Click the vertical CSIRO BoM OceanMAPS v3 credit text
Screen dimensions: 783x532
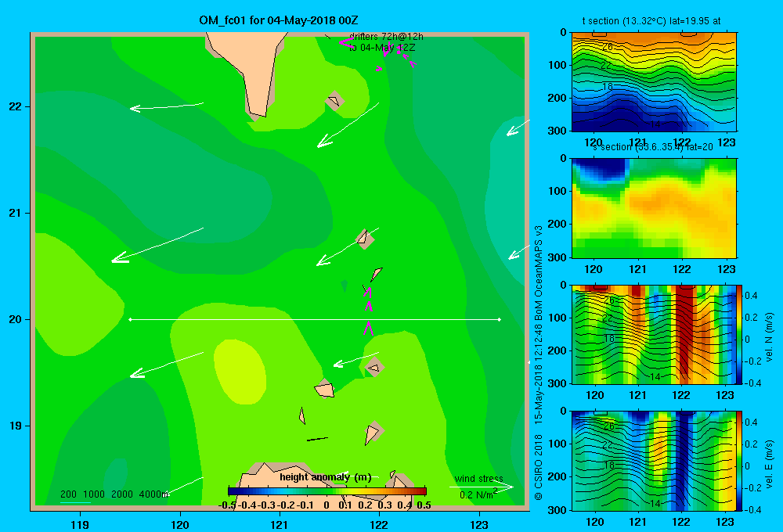(539, 363)
